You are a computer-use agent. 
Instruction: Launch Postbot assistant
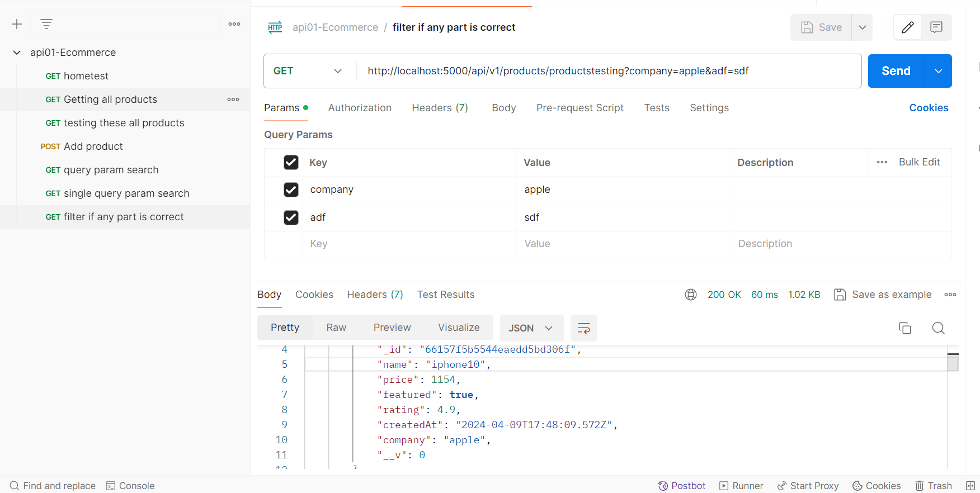tap(682, 486)
